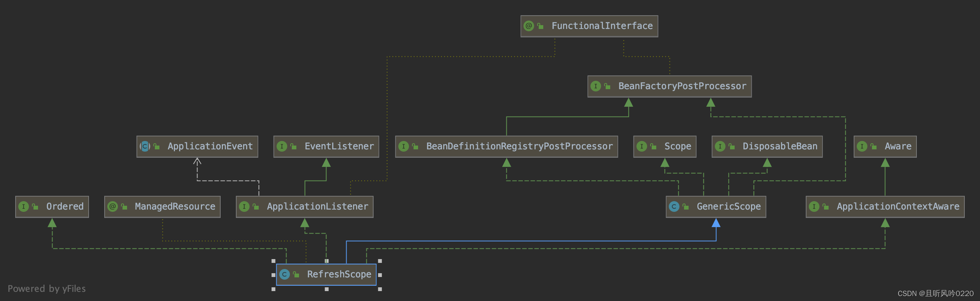Image resolution: width=980 pixels, height=301 pixels.
Task: Click the interface icon on BeanFactoryPostProcessor node
Action: 596,86
